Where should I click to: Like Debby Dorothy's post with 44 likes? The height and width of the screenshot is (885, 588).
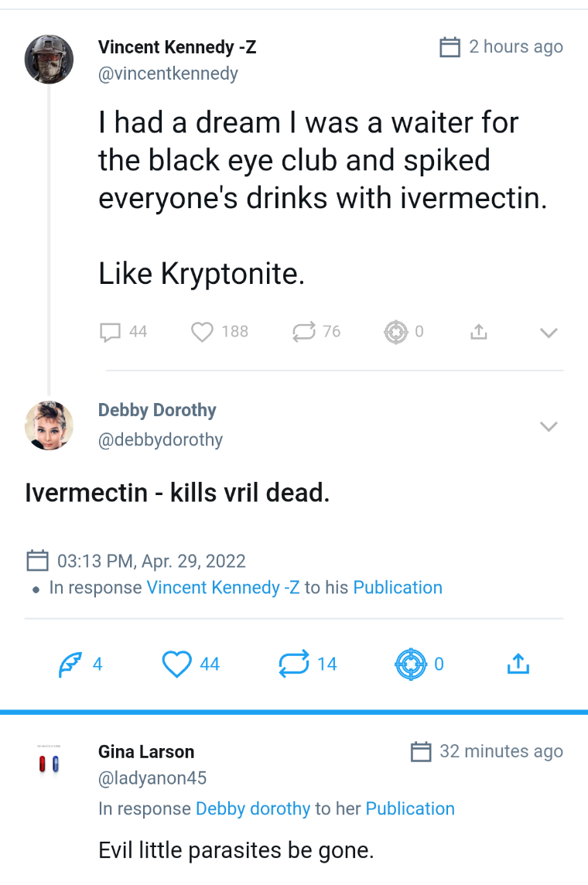click(177, 664)
